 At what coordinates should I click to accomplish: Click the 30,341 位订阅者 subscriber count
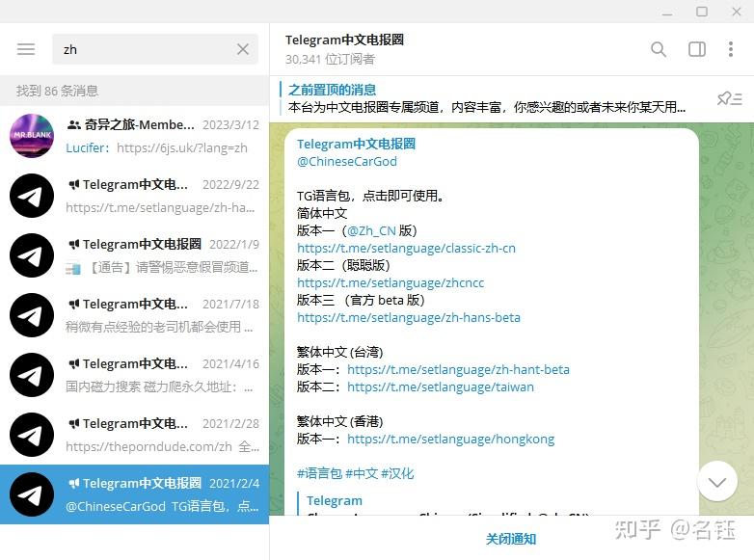[330, 59]
